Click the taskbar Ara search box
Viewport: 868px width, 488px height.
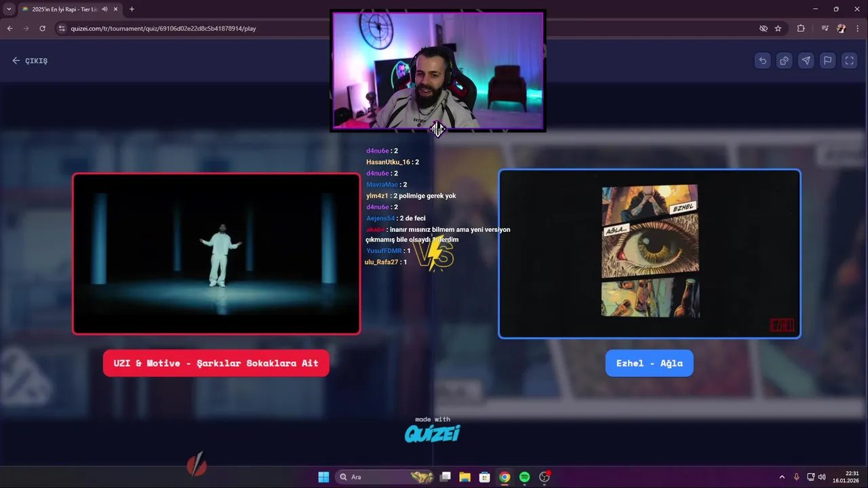point(384,477)
